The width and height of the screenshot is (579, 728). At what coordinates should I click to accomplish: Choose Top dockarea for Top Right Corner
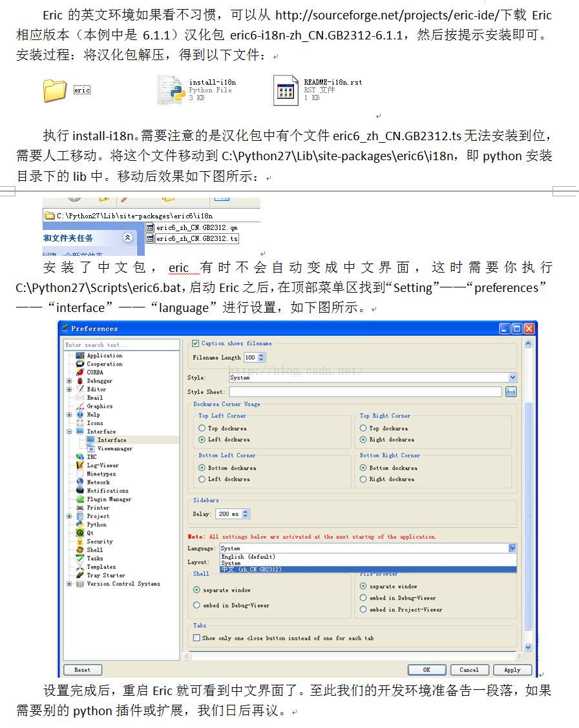363,428
